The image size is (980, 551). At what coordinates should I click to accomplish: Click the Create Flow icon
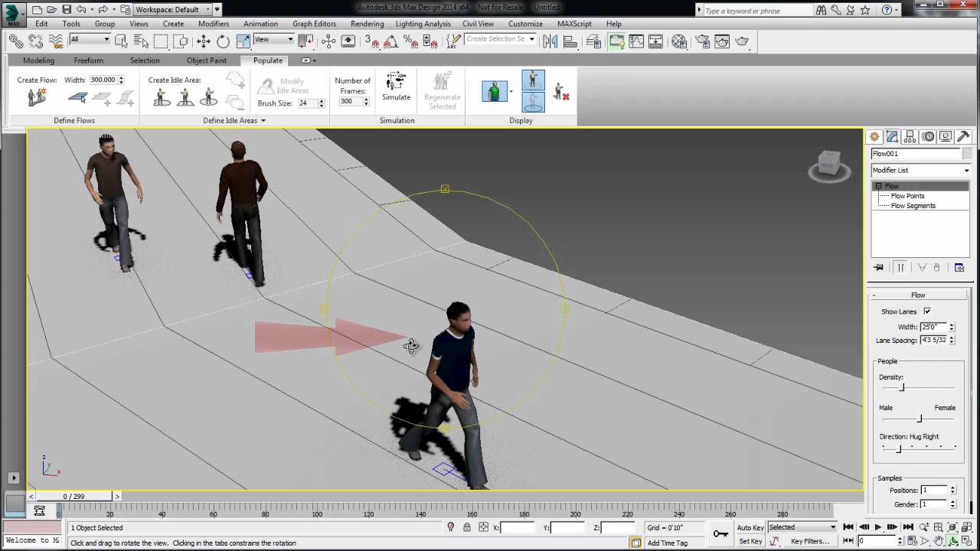(37, 97)
